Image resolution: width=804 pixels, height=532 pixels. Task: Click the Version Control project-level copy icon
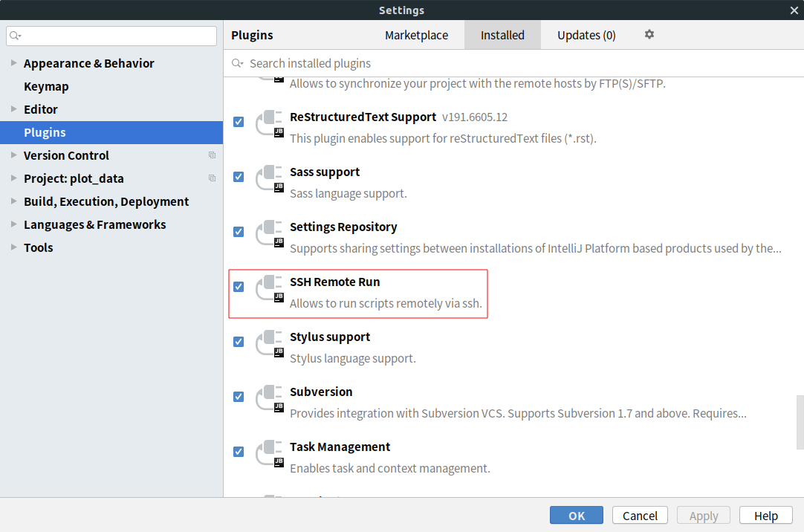click(x=212, y=155)
